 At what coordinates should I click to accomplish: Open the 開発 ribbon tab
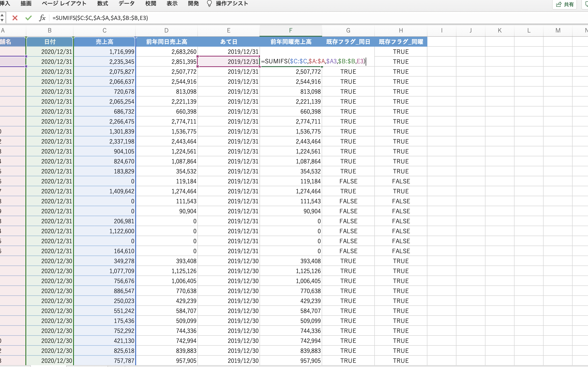tap(193, 3)
